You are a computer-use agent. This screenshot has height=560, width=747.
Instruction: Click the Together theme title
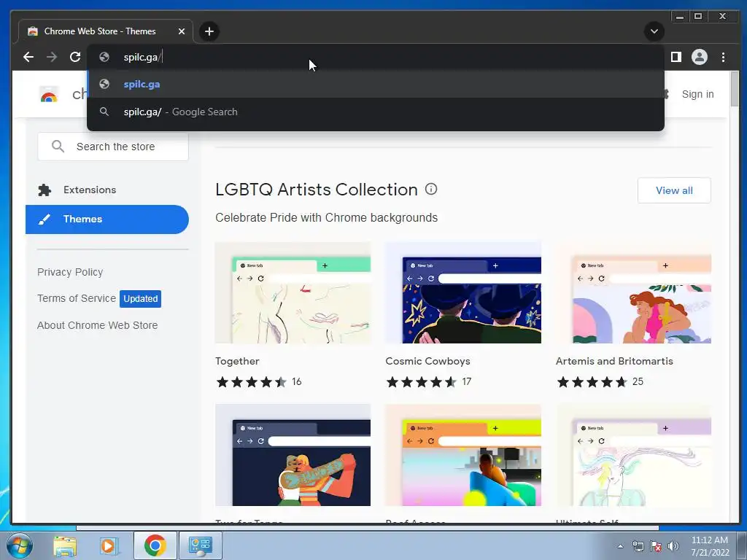(237, 361)
